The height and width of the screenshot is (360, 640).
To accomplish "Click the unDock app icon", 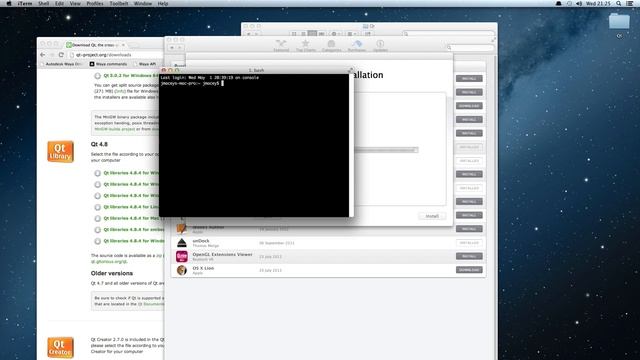I will [182, 243].
